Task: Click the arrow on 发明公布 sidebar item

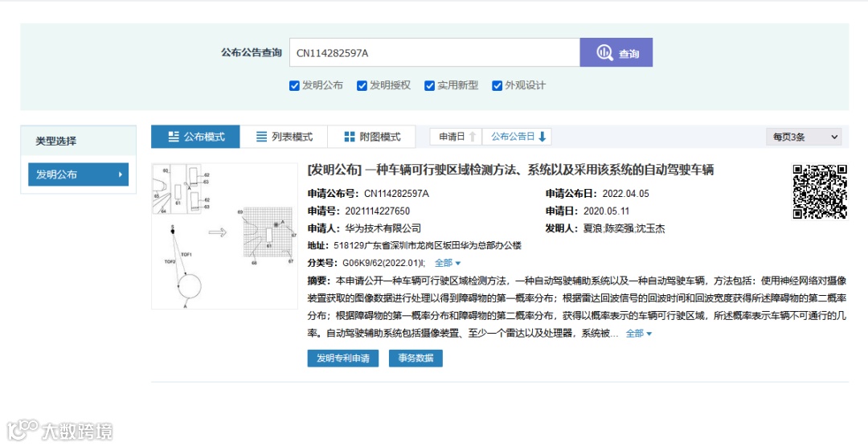Action: 120,174
